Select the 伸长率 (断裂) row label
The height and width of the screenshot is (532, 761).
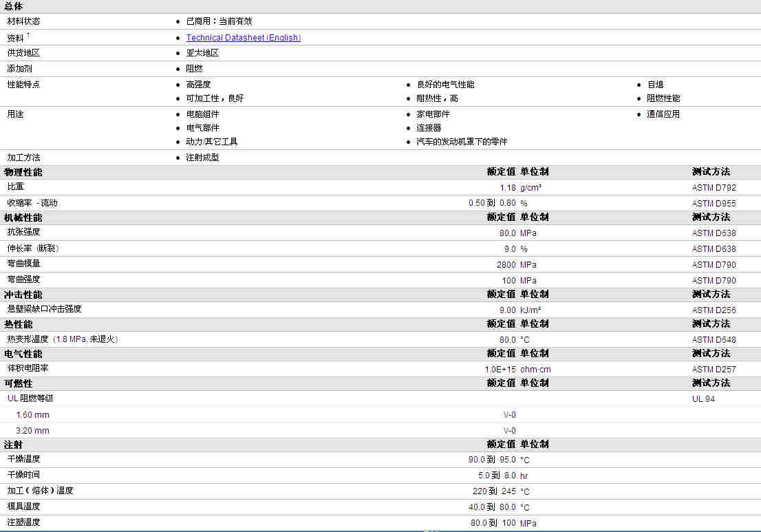tap(32, 248)
